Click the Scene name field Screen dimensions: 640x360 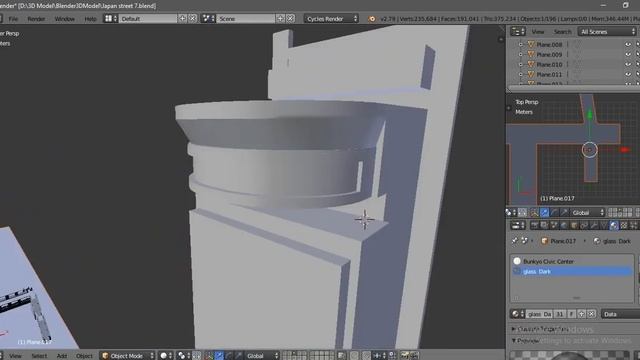(246, 18)
